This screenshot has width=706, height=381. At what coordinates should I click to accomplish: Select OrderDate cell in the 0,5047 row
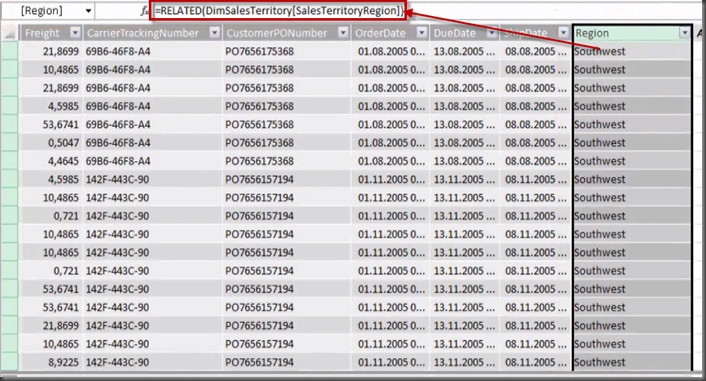pos(390,143)
